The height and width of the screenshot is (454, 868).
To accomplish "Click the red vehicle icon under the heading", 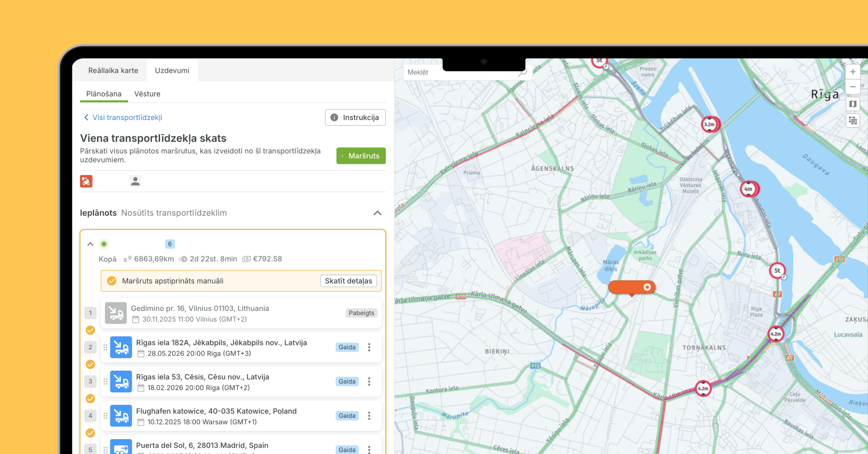I will 86,181.
